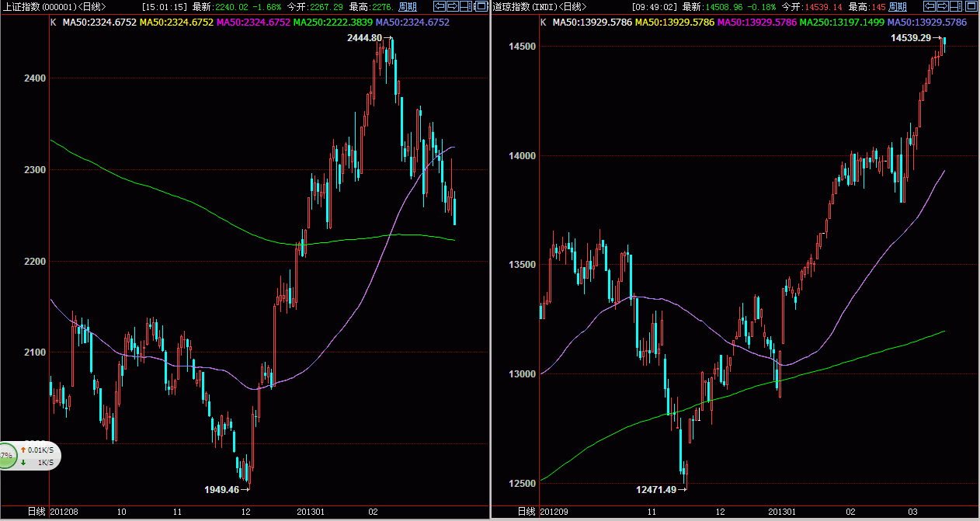Click network speed monitor percentage circle
Image resolution: width=980 pixels, height=521 pixels.
pyautogui.click(x=6, y=456)
